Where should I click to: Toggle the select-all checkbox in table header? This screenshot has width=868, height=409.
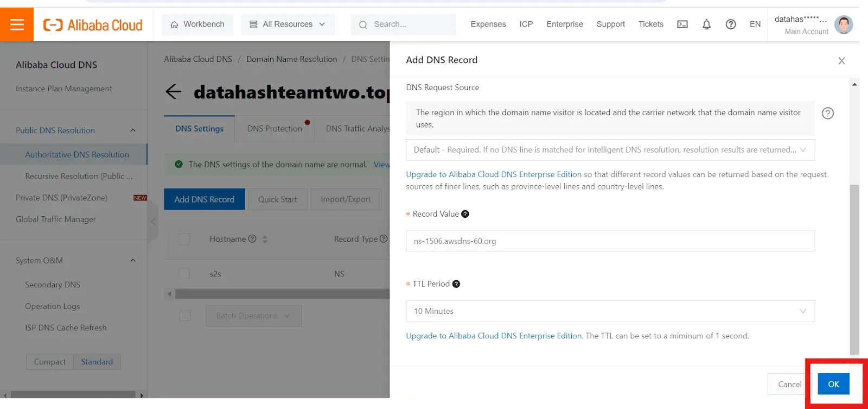[184, 239]
